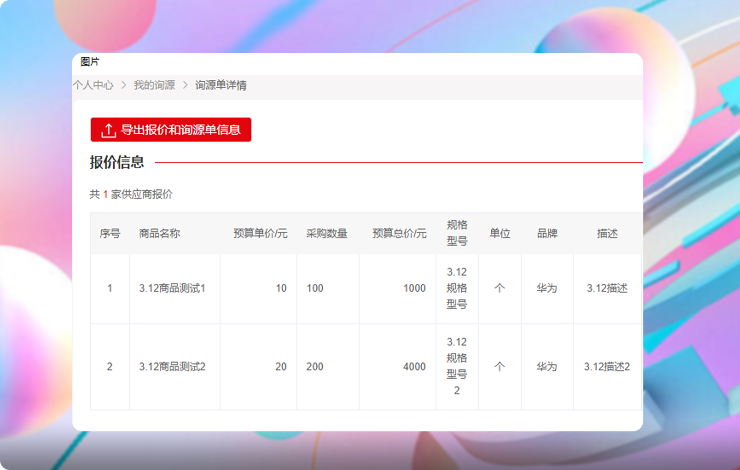This screenshot has height=470, width=740.
Task: Click the 采购数量 column header
Action: pos(327,233)
